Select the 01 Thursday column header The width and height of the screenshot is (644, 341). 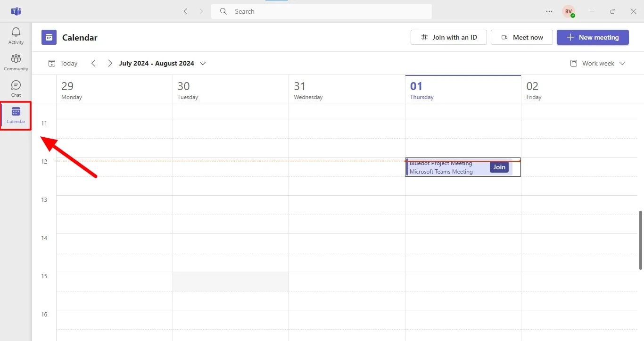click(463, 90)
